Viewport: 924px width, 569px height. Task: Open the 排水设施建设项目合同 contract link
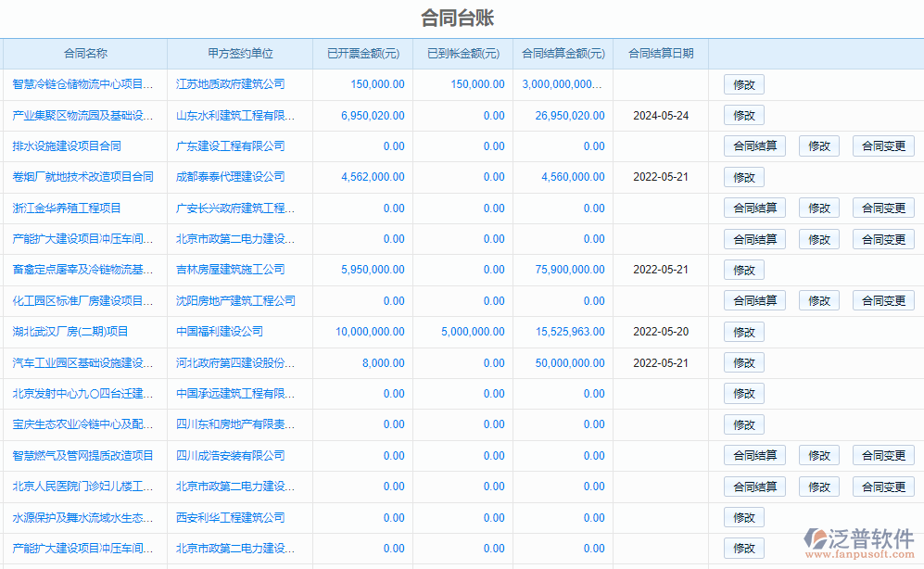pyautogui.click(x=67, y=146)
